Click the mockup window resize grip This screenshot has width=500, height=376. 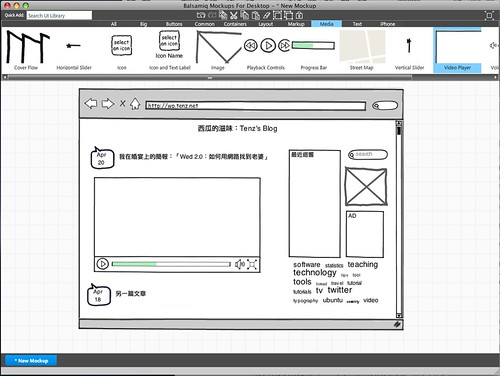tap(397, 324)
